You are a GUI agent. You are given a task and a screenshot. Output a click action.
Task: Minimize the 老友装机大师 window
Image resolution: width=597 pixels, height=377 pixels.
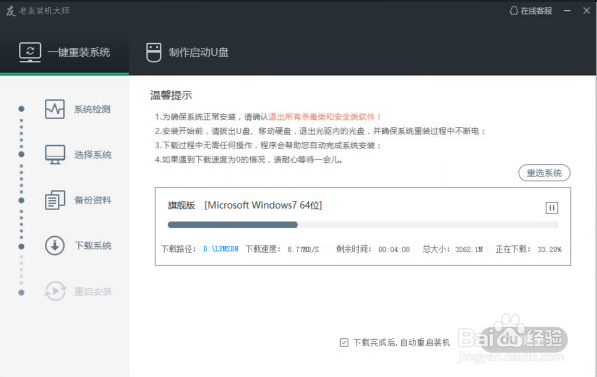(x=567, y=11)
